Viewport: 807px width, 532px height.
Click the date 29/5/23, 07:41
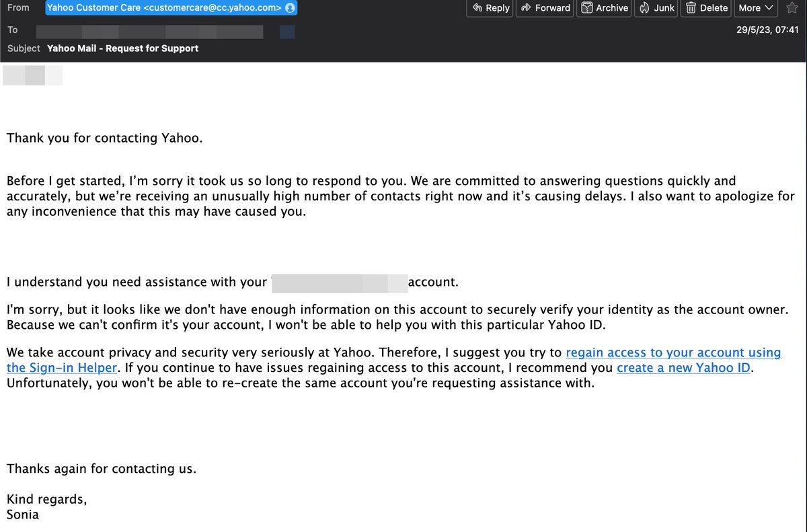pos(767,30)
